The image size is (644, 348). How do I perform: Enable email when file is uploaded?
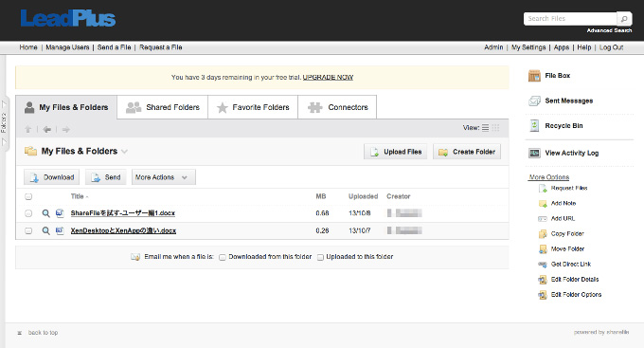320,257
